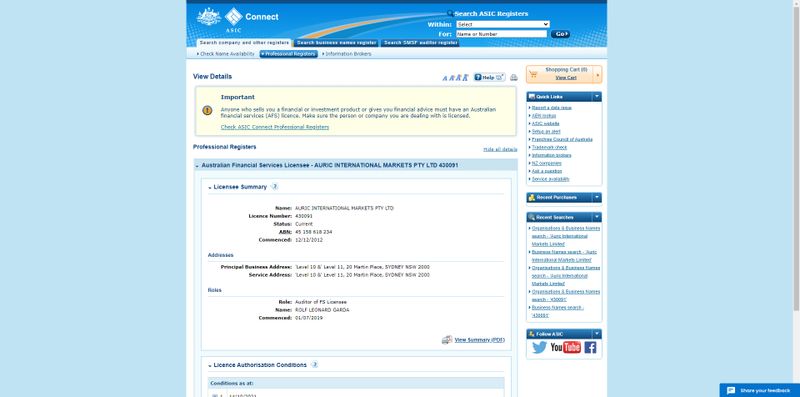Select the largest font size A
The height and width of the screenshot is (397, 800).
point(465,78)
